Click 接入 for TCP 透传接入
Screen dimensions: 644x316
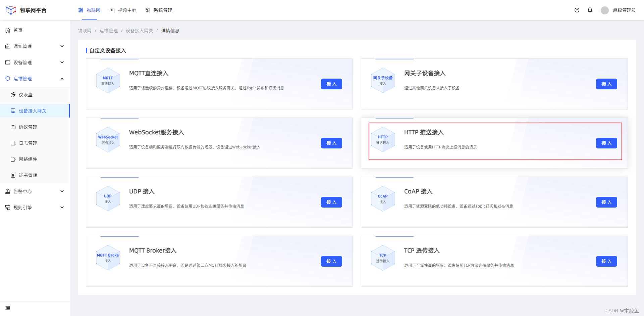606,261
